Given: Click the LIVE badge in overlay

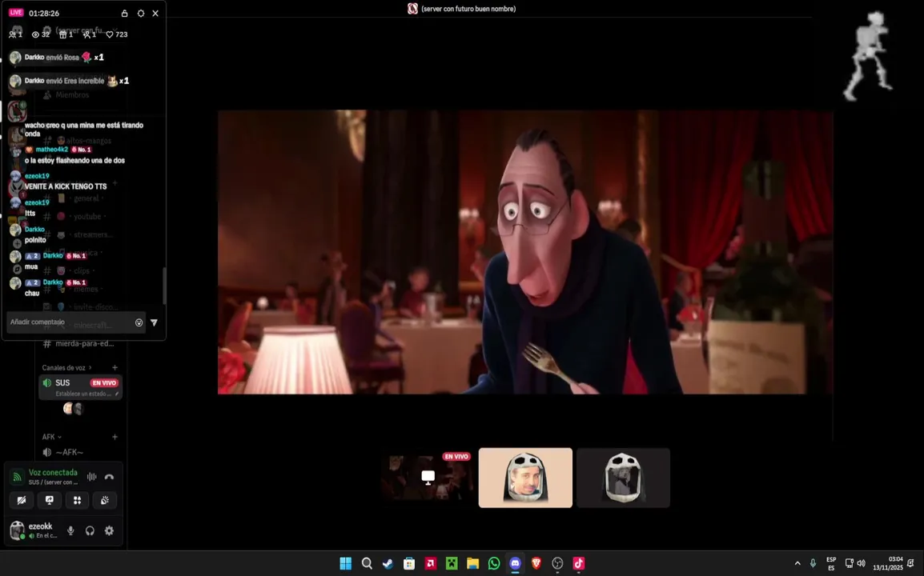Looking at the screenshot, I should pyautogui.click(x=16, y=12).
